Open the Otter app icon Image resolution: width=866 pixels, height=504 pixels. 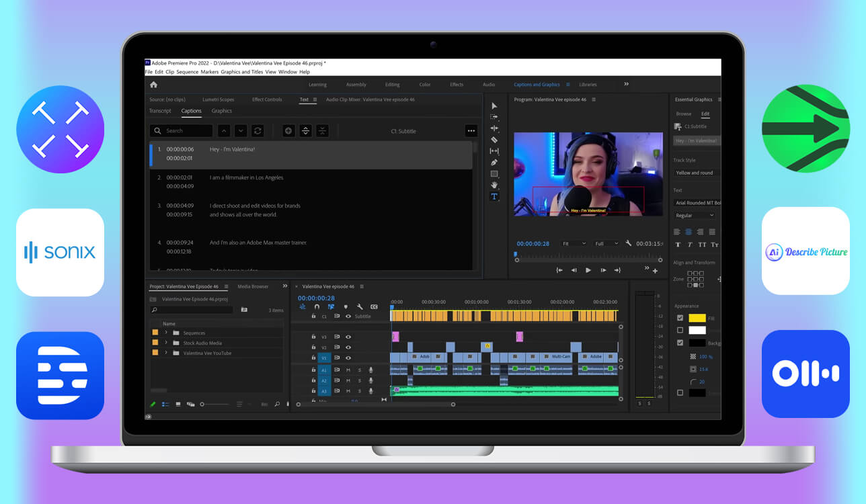point(805,374)
